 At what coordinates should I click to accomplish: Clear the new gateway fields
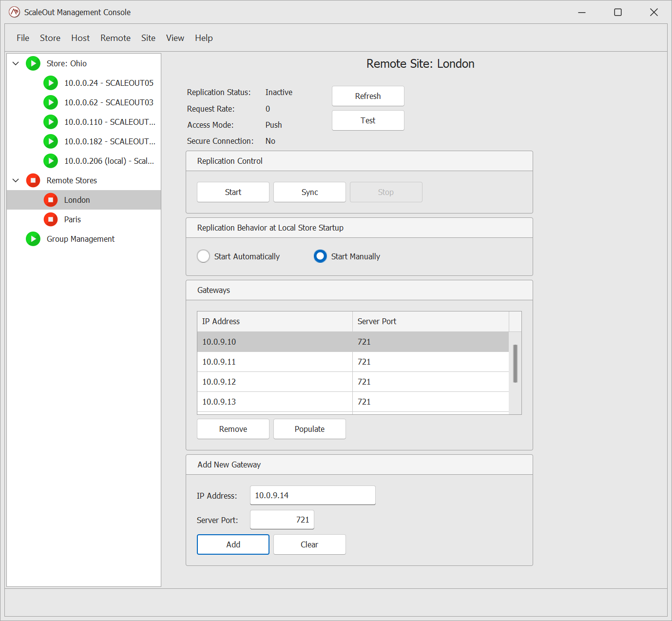[x=309, y=544]
